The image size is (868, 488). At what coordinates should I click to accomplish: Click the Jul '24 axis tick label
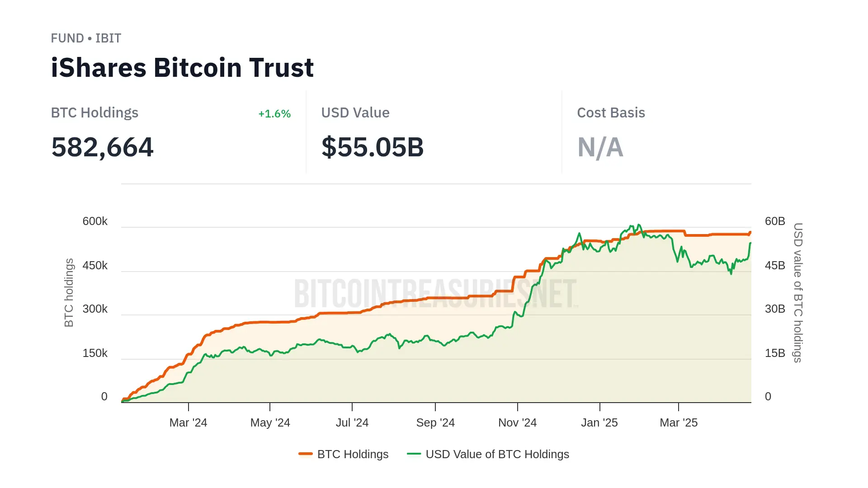point(352,423)
